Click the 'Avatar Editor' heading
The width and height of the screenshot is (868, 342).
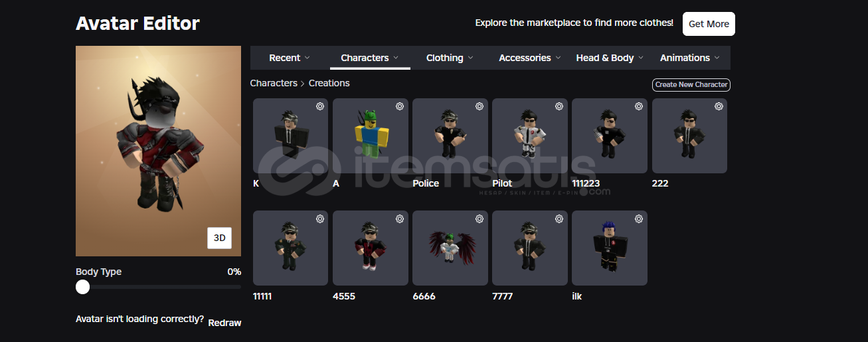137,23
